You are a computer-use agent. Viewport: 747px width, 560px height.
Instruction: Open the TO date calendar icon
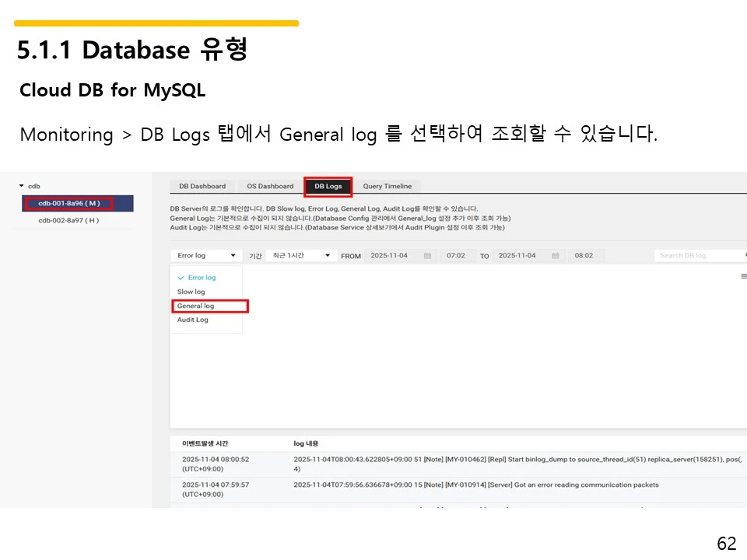click(x=555, y=256)
